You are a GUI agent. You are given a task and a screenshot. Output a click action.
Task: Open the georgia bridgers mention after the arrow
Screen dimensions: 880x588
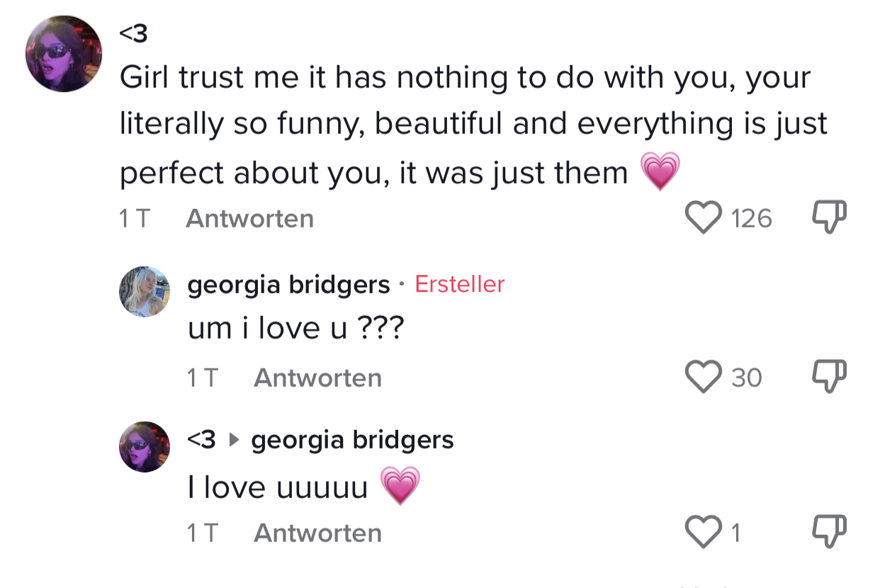click(352, 440)
